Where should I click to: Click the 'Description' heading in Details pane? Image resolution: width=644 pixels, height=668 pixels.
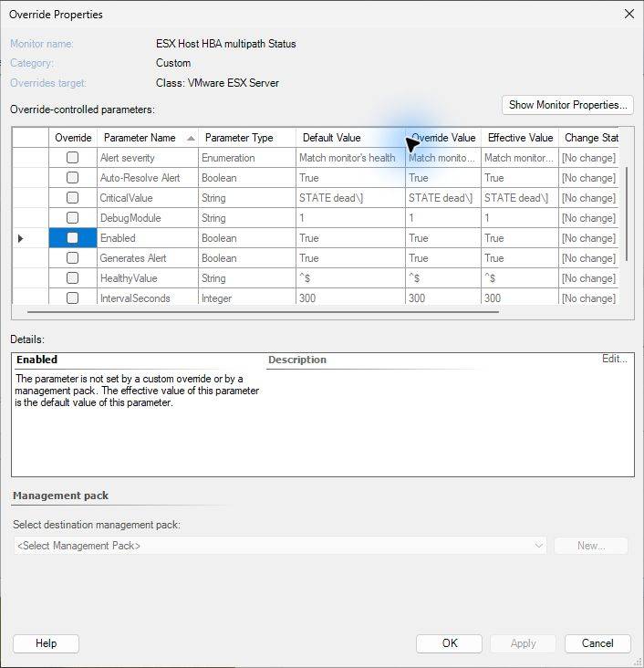[297, 360]
